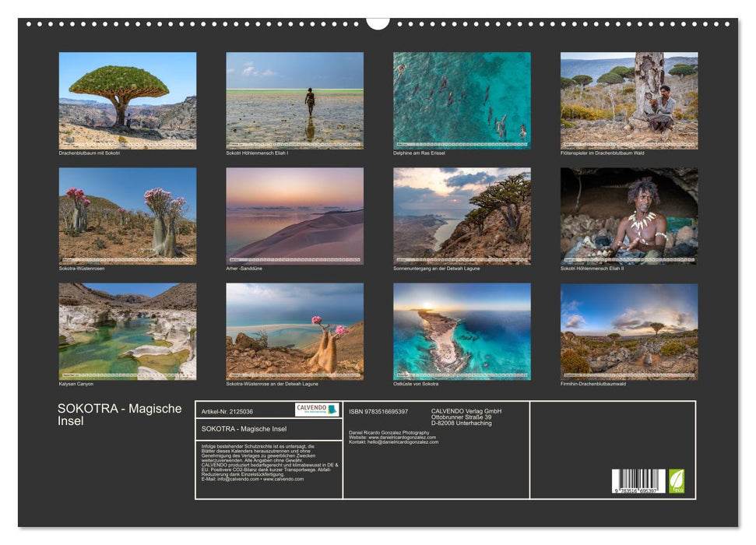Visit www.danielricardogonzalez.com website link
The width and height of the screenshot is (756, 545).
pos(402,438)
